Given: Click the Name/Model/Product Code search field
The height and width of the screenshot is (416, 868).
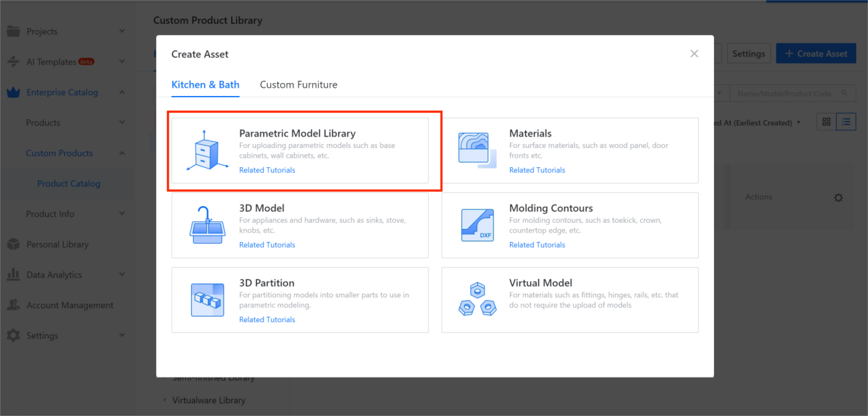Looking at the screenshot, I should tap(787, 94).
